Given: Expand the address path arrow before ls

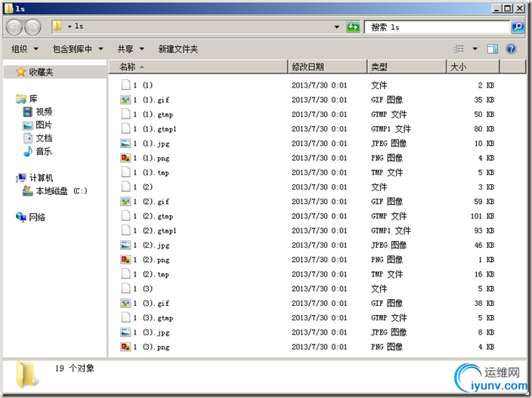Looking at the screenshot, I should pyautogui.click(x=70, y=26).
